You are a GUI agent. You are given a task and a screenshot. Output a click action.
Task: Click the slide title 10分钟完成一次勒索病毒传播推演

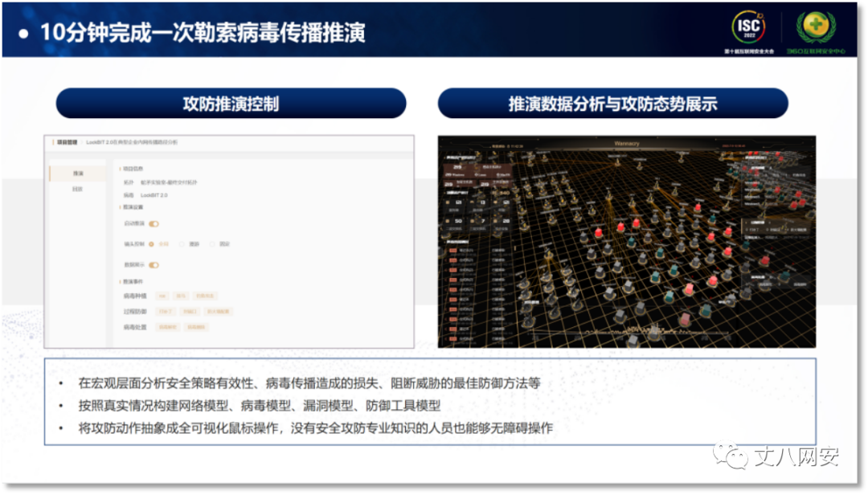coord(203,33)
